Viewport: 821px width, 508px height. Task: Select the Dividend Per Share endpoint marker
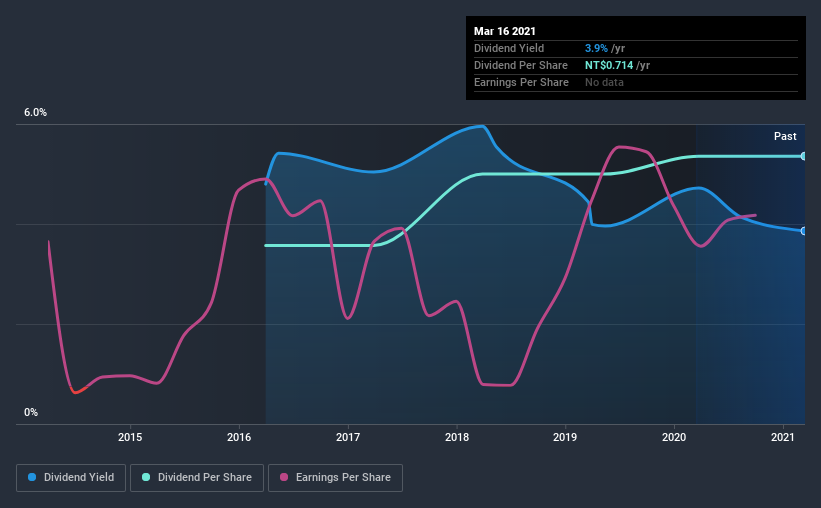tap(803, 156)
